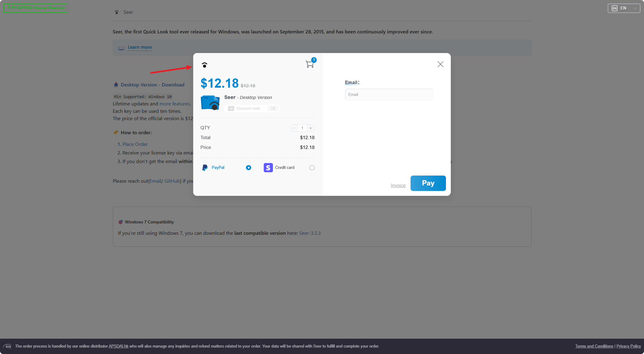This screenshot has height=354, width=644.
Task: Click the Seer folder product image
Action: pos(210,103)
